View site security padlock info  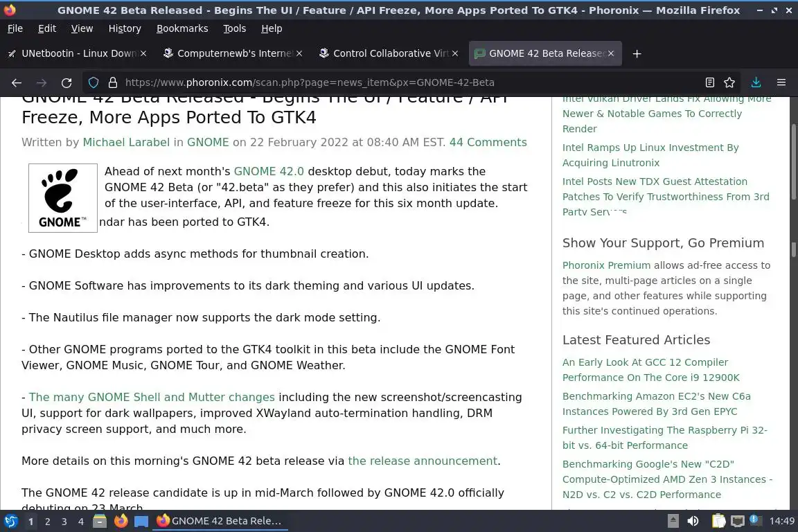click(x=113, y=82)
